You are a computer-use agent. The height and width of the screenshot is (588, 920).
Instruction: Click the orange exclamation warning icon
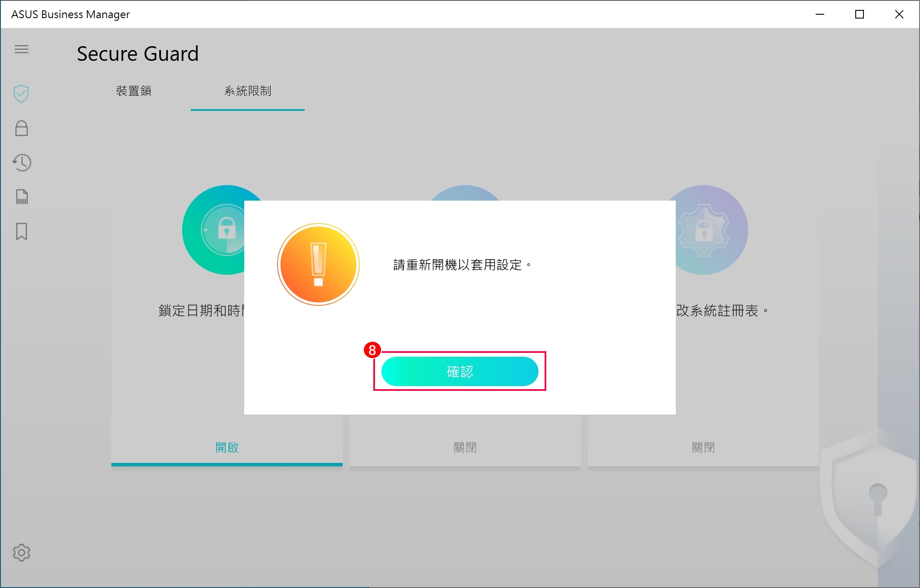click(x=318, y=264)
